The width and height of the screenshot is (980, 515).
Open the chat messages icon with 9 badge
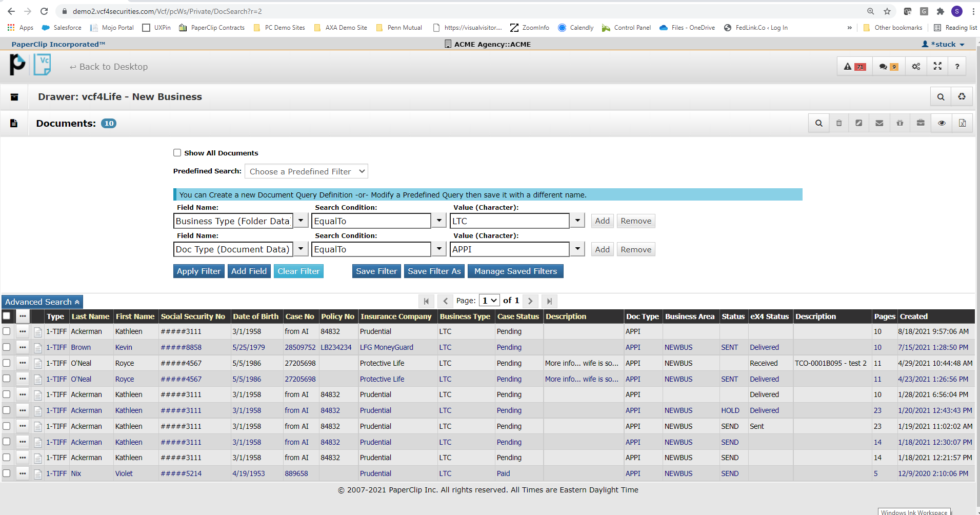[888, 67]
